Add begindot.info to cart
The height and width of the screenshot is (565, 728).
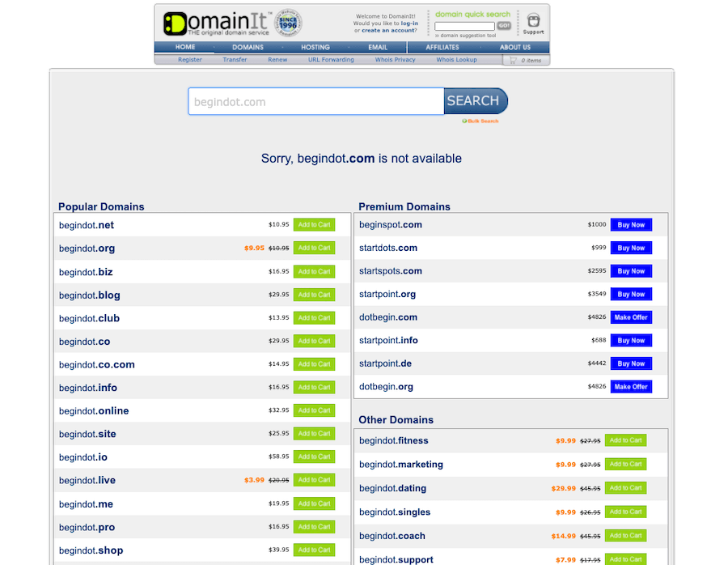point(315,387)
